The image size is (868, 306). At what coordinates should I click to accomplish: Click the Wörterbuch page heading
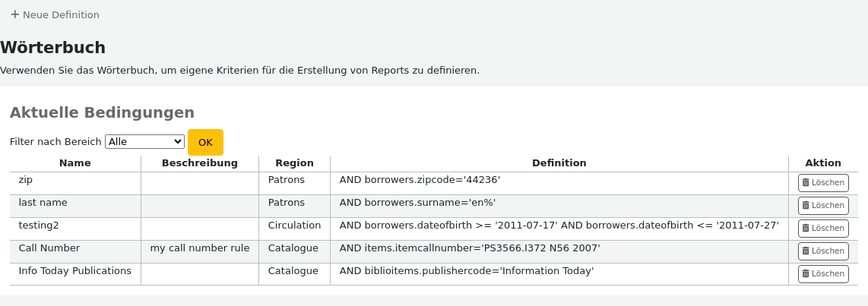pyautogui.click(x=52, y=48)
